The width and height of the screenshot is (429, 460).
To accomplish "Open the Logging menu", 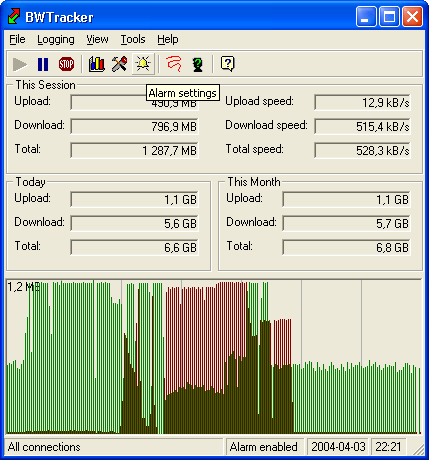I will pos(56,39).
